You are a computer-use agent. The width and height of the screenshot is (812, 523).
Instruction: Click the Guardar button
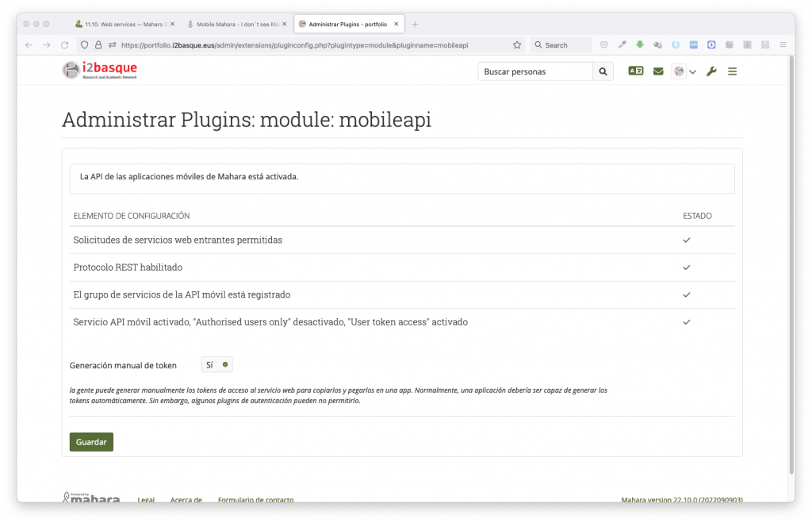point(91,442)
